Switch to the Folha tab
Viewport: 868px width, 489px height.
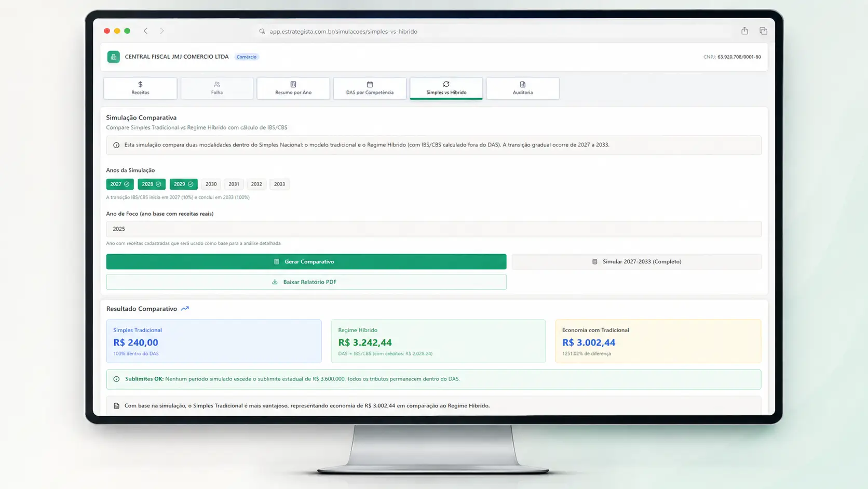pyautogui.click(x=217, y=88)
